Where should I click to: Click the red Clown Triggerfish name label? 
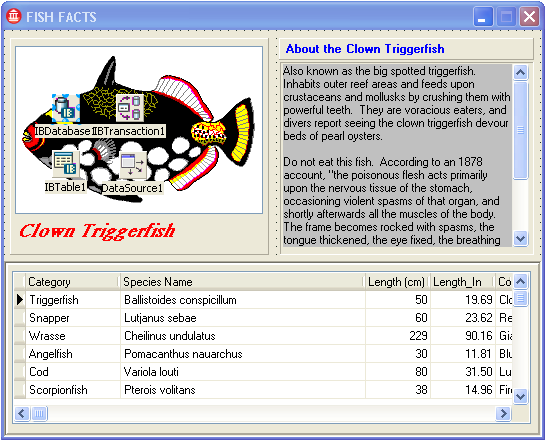[97, 231]
